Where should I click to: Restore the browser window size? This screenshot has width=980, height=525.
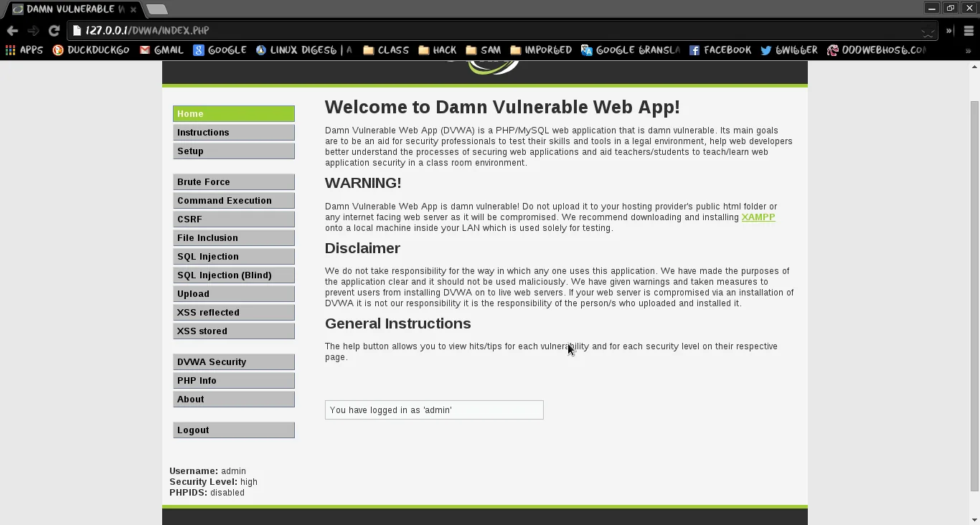pos(950,8)
